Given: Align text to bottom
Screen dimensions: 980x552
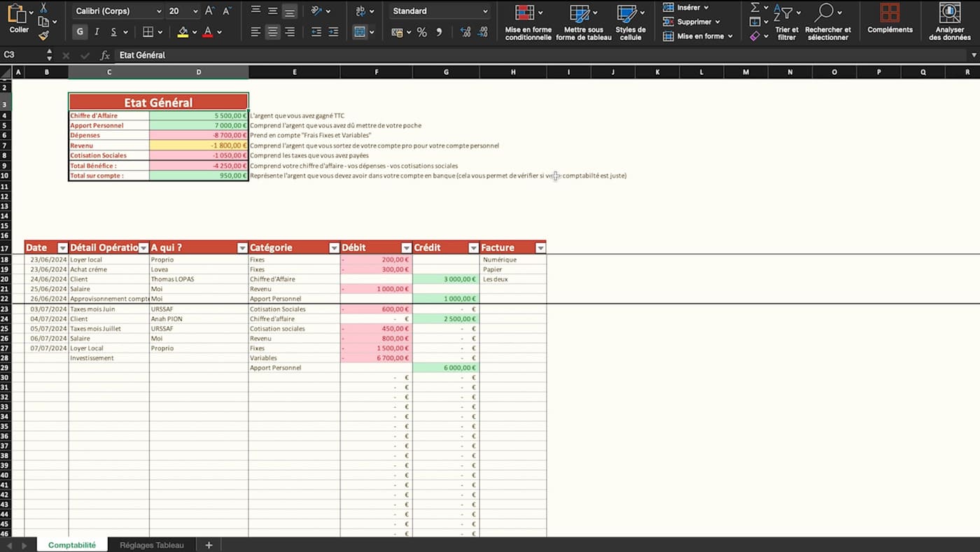Looking at the screenshot, I should pos(289,11).
